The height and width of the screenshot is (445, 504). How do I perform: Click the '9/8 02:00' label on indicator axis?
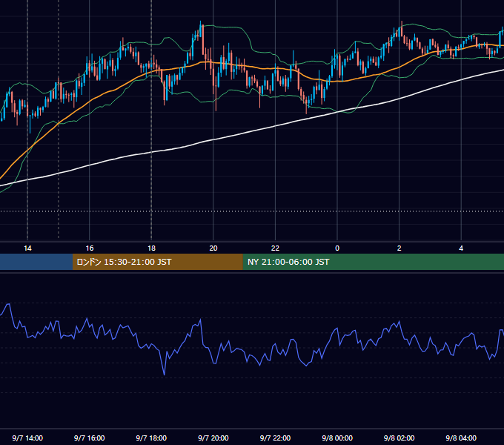tap(399, 438)
